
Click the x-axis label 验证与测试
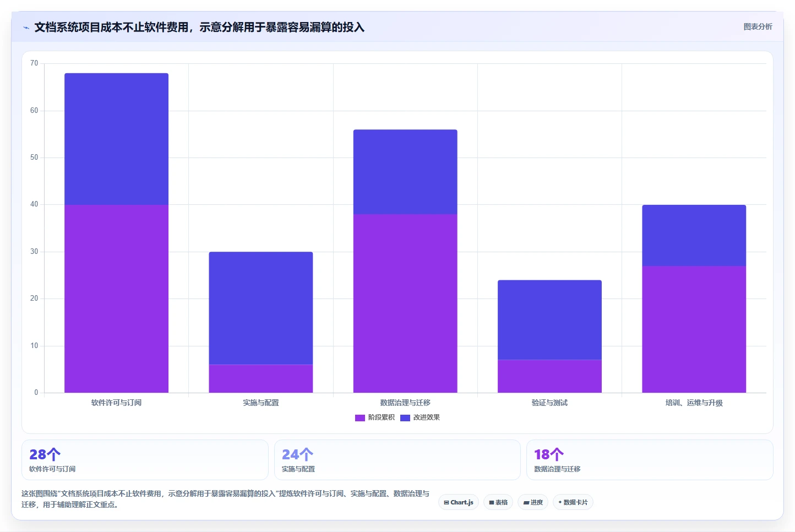point(549,403)
